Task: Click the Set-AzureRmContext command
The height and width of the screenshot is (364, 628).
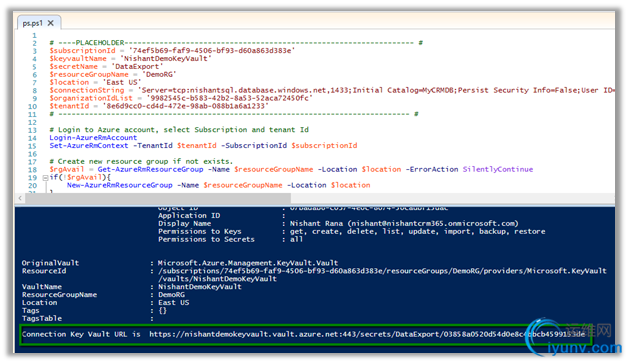Action: pyautogui.click(x=89, y=146)
